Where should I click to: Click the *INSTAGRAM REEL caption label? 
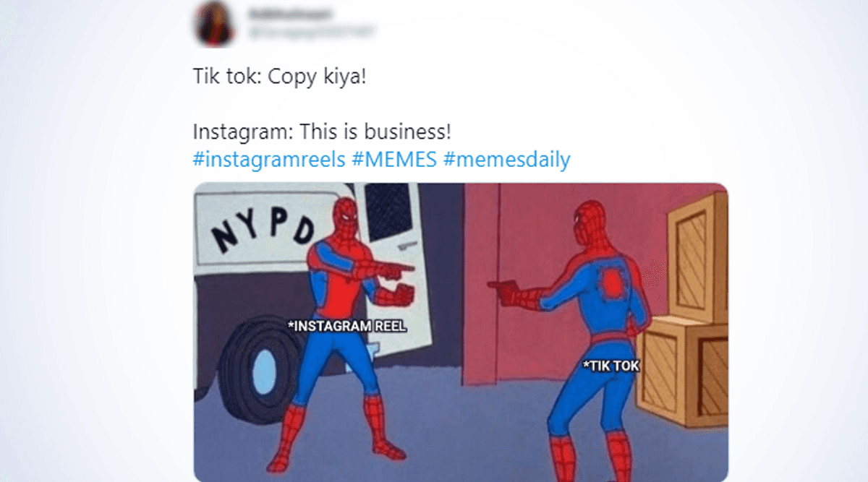point(347,326)
